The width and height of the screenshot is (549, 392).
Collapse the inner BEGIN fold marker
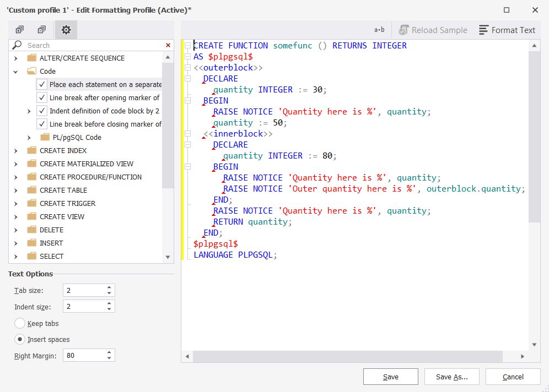pyautogui.click(x=187, y=167)
